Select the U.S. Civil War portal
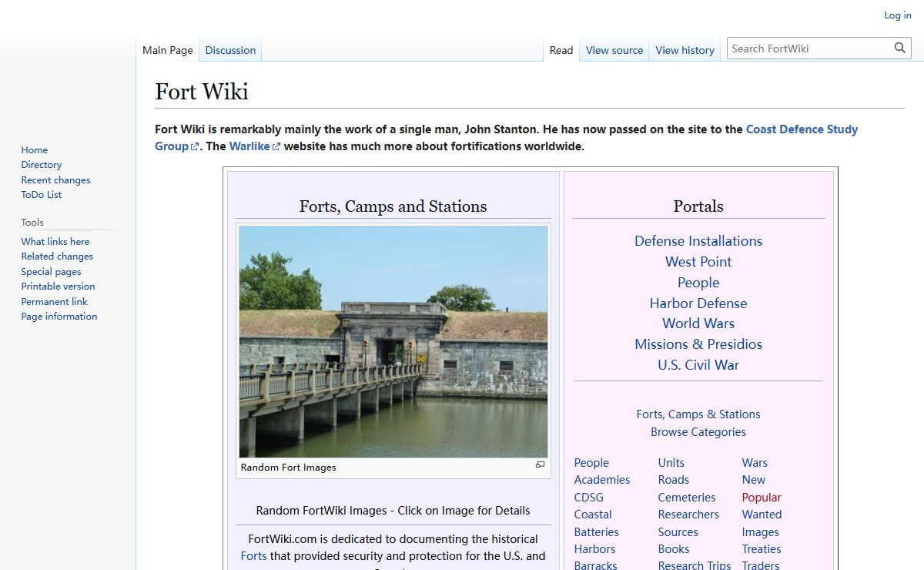This screenshot has width=924, height=570. 698,365
